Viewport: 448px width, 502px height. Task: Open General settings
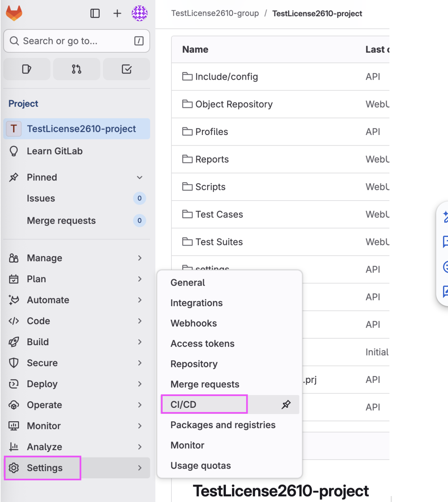230,282
